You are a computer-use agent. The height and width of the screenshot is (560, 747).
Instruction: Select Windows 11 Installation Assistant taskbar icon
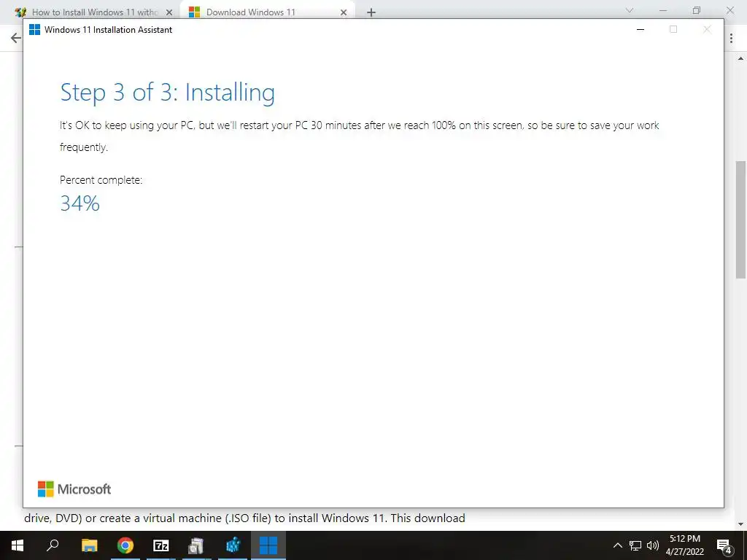pos(268,545)
